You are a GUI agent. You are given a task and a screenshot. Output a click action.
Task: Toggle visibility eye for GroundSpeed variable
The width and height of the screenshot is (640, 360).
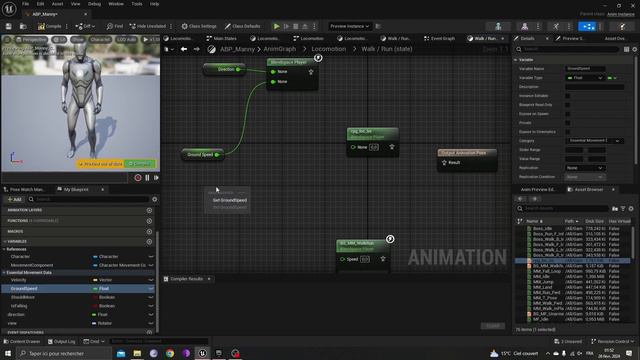point(151,289)
